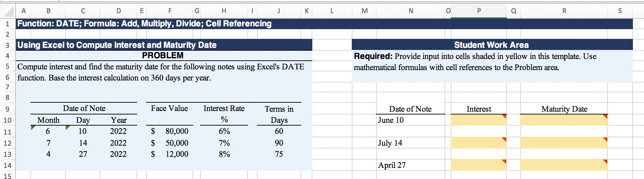Select terms cell showing 60 days
This screenshot has width=644, height=179.
tap(279, 131)
